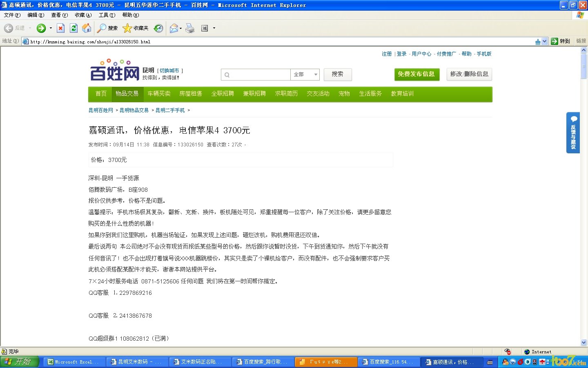588x368 pixels.
Task: Click the vertical scrollbar down arrow
Action: (584, 343)
